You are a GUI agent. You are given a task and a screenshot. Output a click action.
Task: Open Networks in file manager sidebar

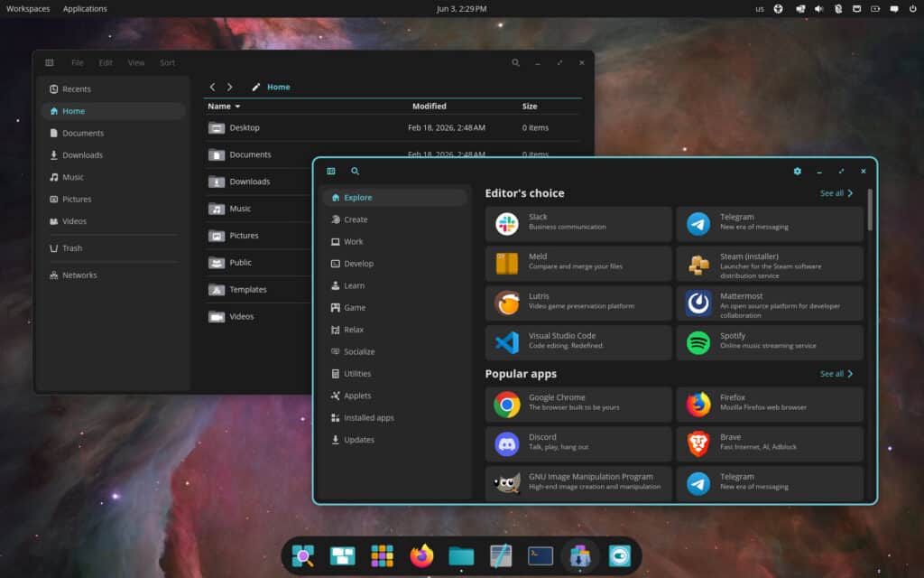pos(114,275)
